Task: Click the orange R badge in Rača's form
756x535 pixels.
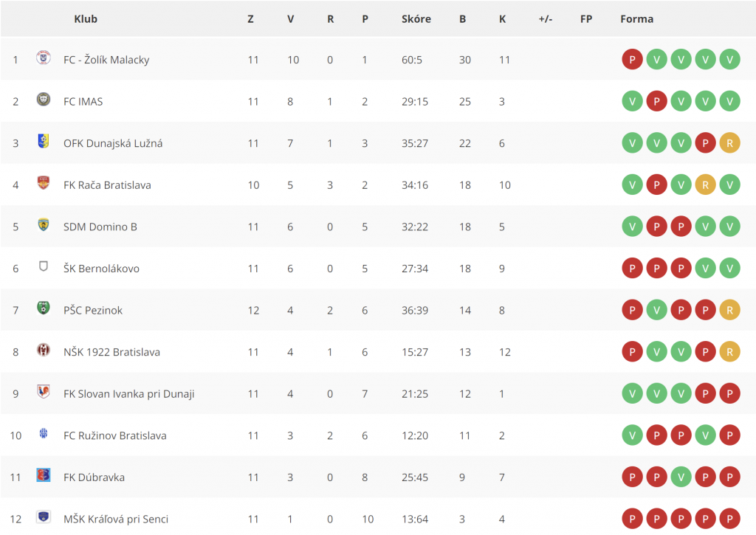Action: (705, 185)
